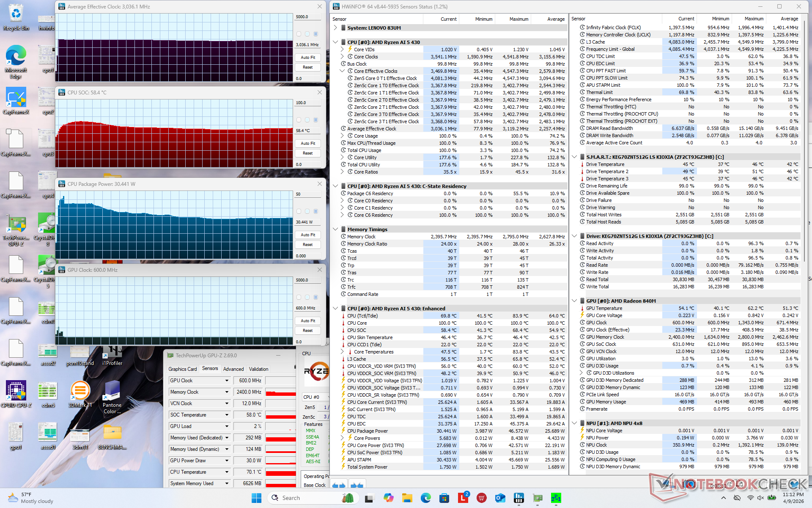
Task: Click Auto Fit in CPU Package Power graph
Action: point(307,235)
